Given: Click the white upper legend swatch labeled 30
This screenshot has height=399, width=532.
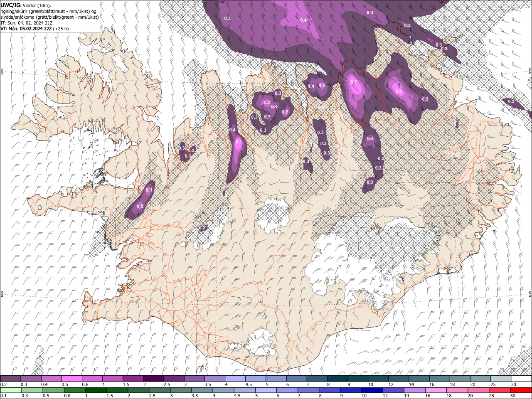Looking at the screenshot, I should point(521,378).
